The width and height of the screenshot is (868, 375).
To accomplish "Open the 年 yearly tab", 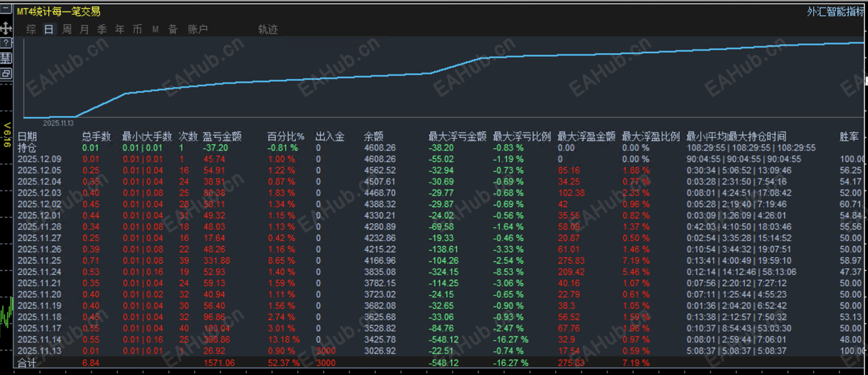I will click(120, 29).
